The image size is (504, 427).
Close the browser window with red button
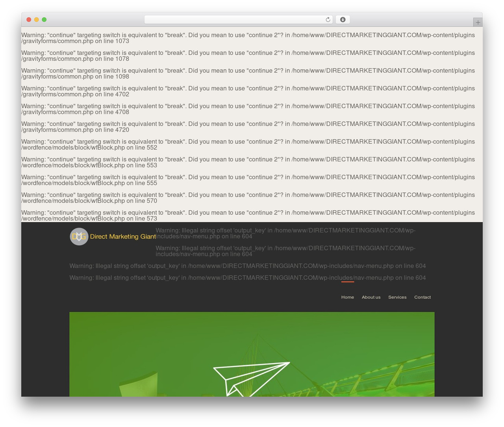click(x=29, y=20)
